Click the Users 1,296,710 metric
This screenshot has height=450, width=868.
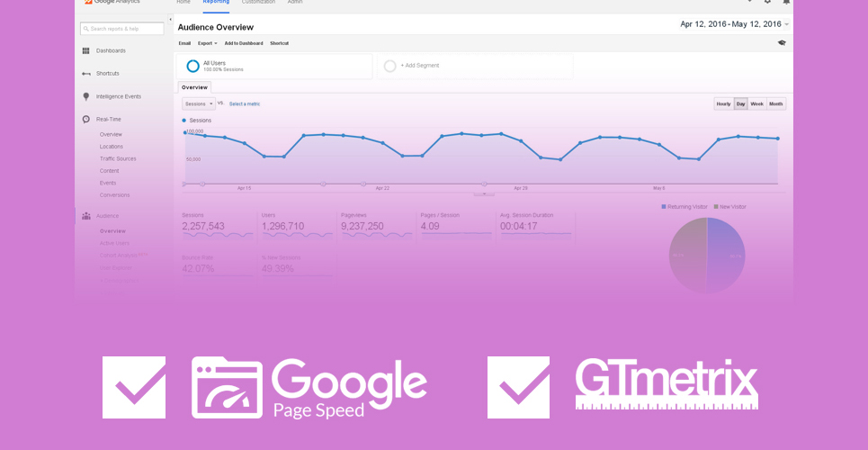pyautogui.click(x=297, y=226)
